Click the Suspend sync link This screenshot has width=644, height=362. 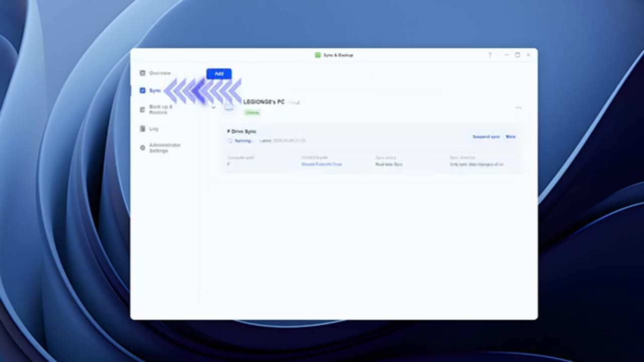486,136
